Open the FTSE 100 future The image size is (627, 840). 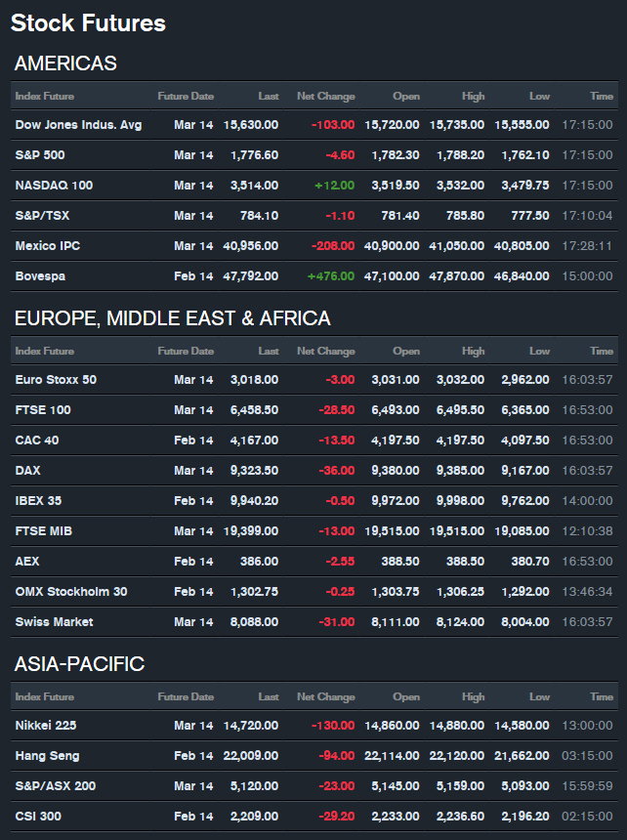click(x=43, y=410)
